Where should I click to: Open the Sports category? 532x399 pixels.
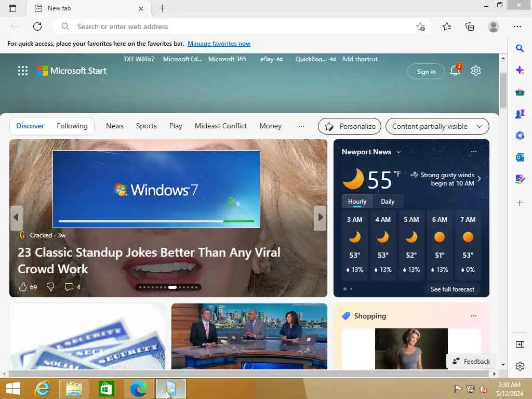click(x=146, y=126)
